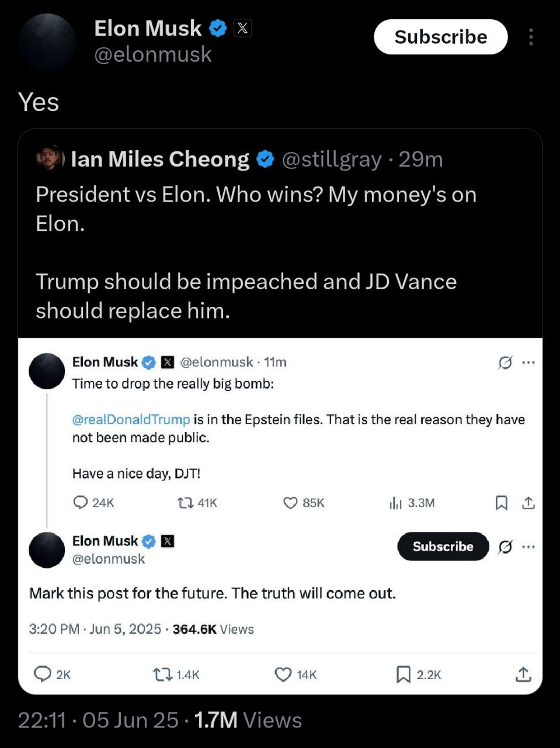Open the @elonmusk handle link in header
Image resolution: width=560 pixels, height=748 pixels.
(153, 54)
